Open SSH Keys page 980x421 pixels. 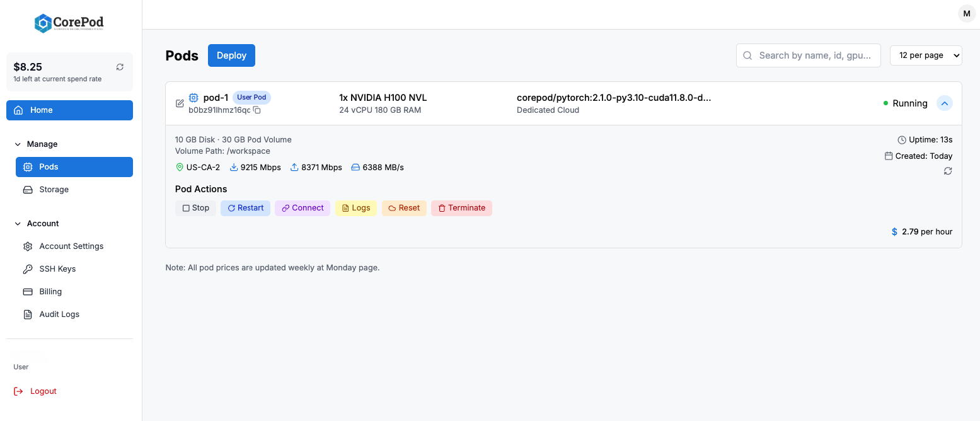point(57,269)
